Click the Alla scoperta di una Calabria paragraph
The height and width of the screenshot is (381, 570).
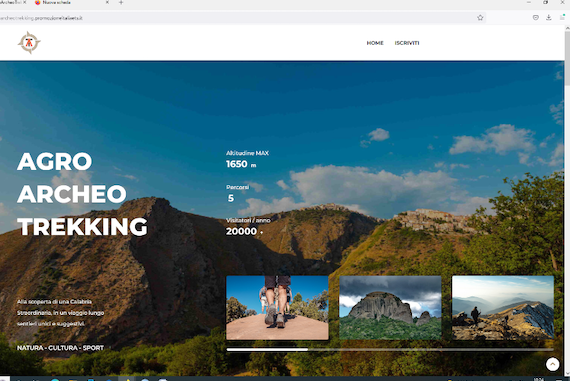(x=60, y=313)
